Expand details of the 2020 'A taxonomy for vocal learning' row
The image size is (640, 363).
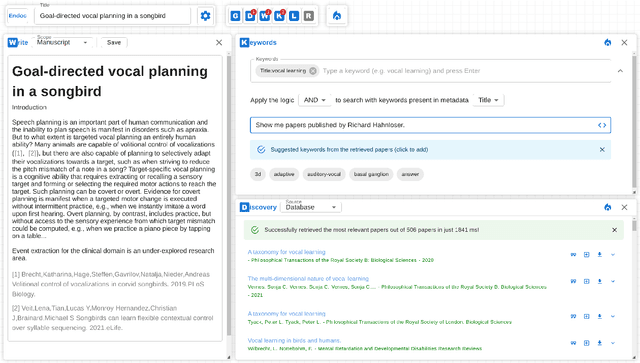click(x=613, y=254)
